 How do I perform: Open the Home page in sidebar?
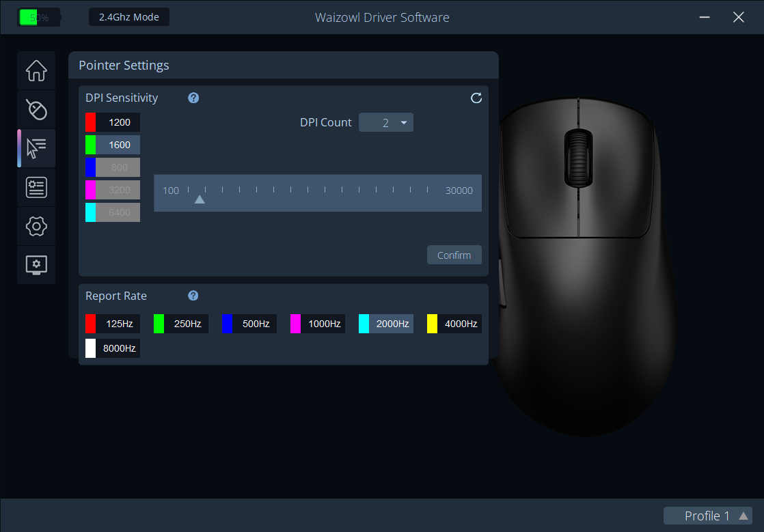pyautogui.click(x=36, y=70)
